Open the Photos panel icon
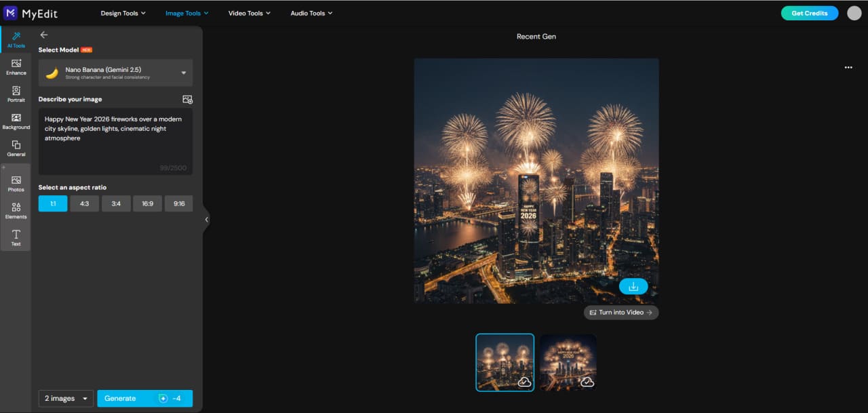Viewport: 868px width, 413px height. pyautogui.click(x=16, y=184)
